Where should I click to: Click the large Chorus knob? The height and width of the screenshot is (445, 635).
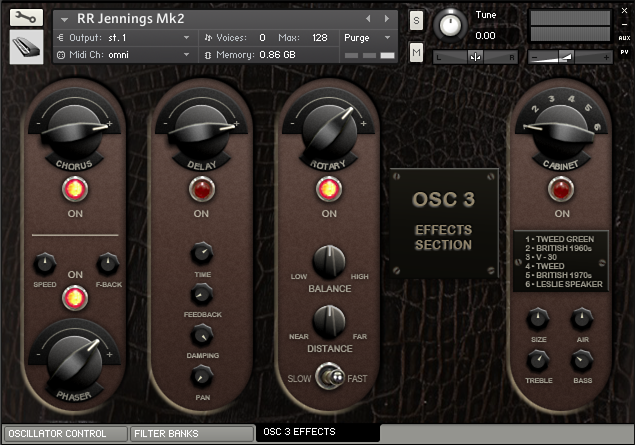(75, 130)
